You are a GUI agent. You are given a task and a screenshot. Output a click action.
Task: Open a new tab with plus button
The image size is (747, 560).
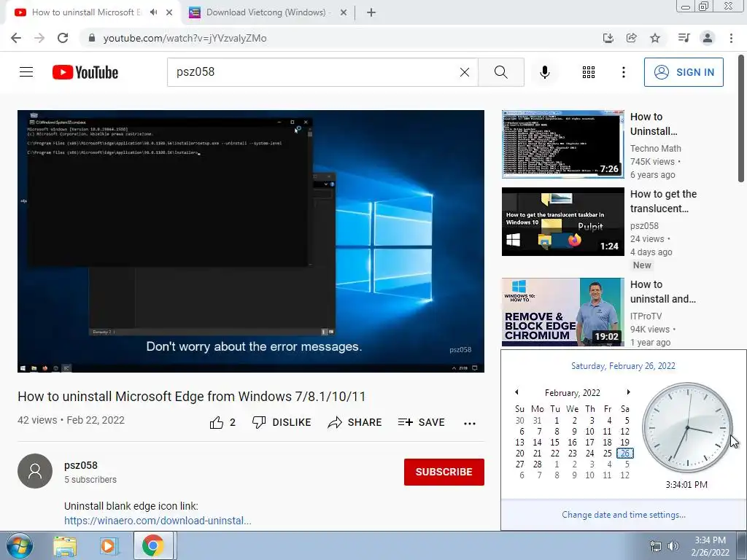[371, 12]
